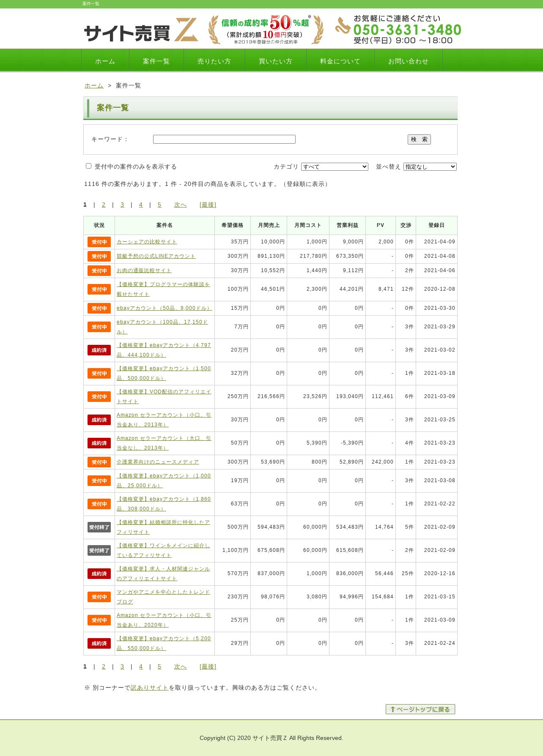Click the 営業利益 column header
543x756 pixels.
pyautogui.click(x=347, y=225)
